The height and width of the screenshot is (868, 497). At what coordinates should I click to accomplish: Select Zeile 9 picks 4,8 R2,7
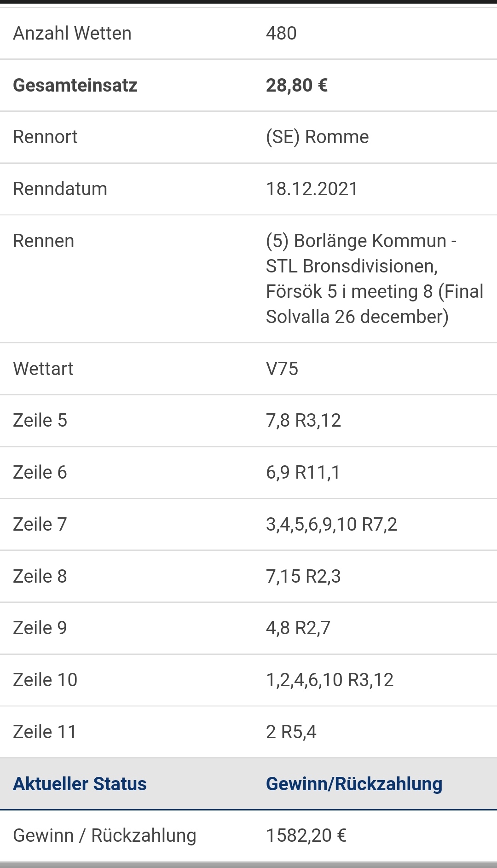point(298,628)
